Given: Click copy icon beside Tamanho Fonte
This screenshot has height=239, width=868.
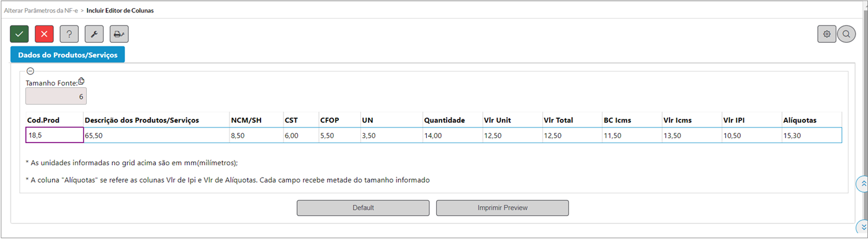Looking at the screenshot, I should tap(81, 81).
